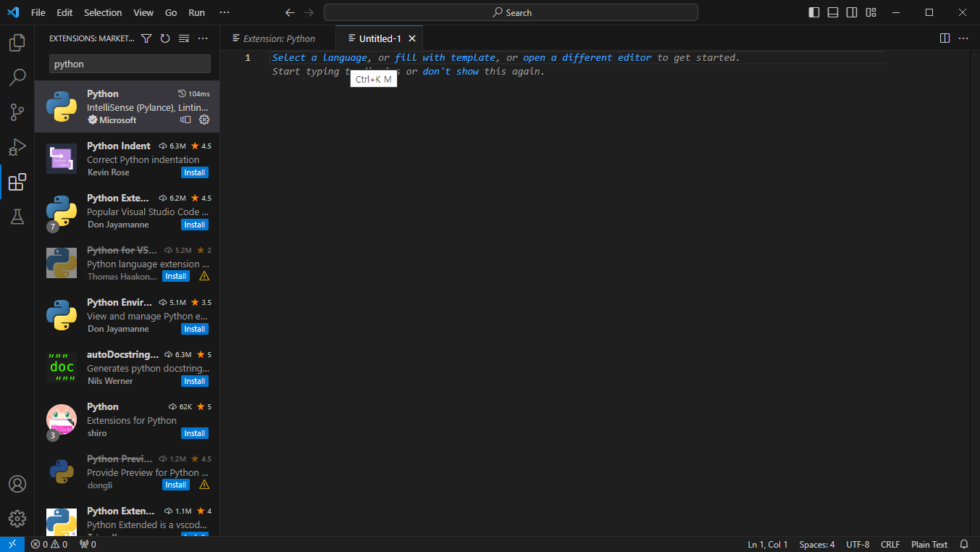The image size is (980, 552).
Task: Change language mode via Plain Text
Action: click(929, 544)
